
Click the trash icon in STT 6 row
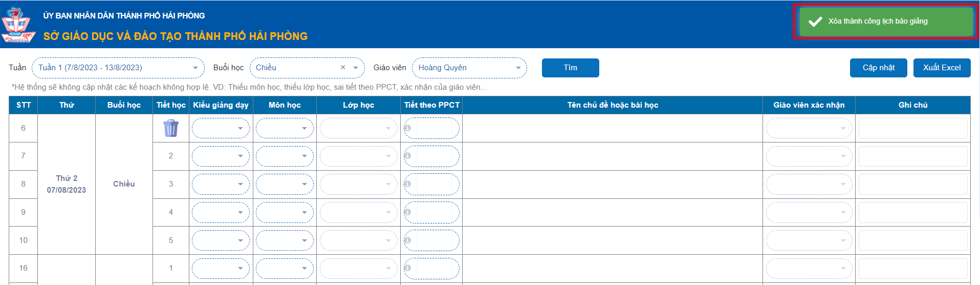(x=171, y=128)
